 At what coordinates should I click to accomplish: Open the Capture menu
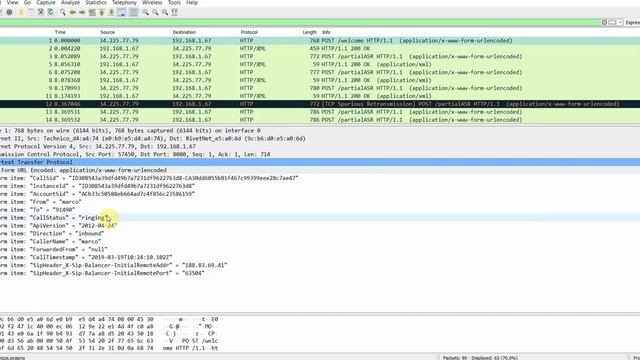(x=46, y=2)
